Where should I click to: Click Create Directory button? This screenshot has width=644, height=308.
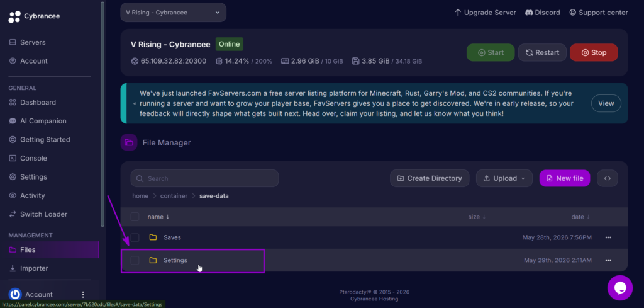(430, 178)
